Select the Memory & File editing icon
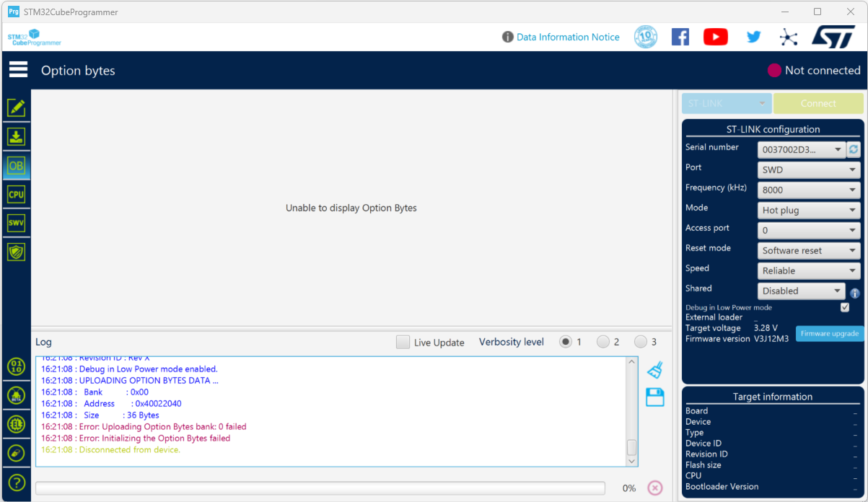 coord(16,107)
